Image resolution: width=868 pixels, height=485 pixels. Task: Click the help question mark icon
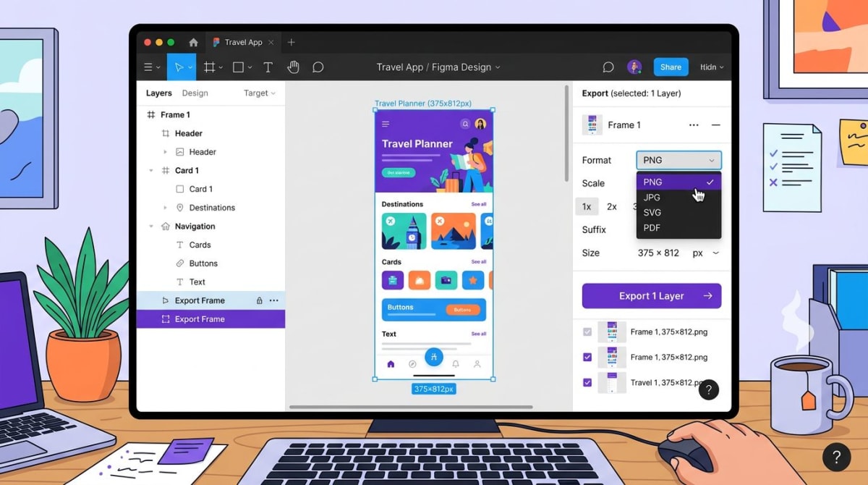click(708, 389)
